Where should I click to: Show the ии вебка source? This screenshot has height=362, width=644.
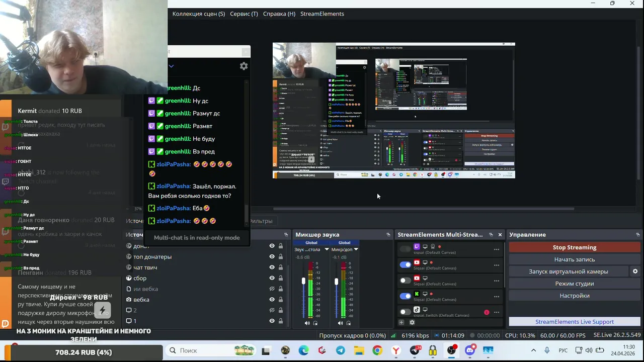[272, 289]
